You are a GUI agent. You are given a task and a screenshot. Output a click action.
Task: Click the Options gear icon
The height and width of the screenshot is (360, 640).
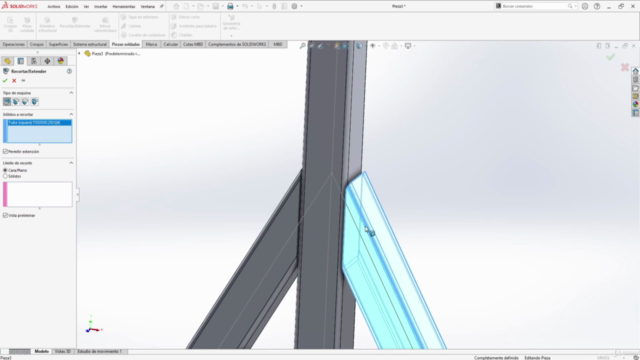pos(294,6)
